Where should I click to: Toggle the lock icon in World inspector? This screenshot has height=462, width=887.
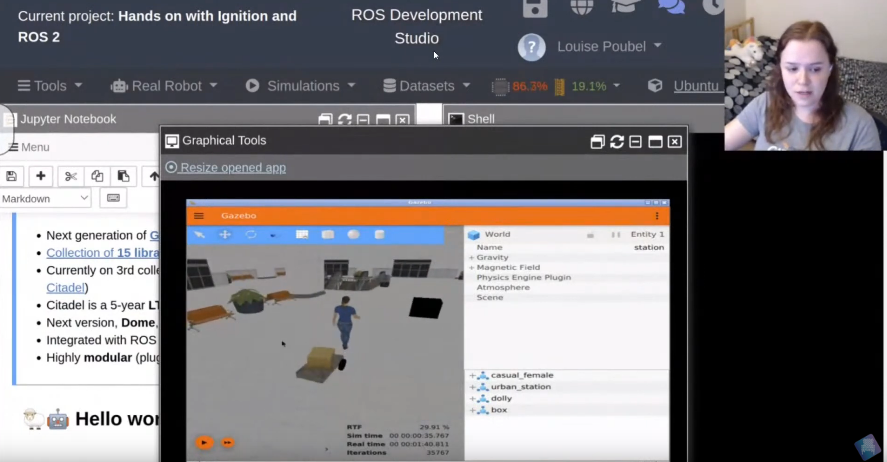pyautogui.click(x=591, y=235)
